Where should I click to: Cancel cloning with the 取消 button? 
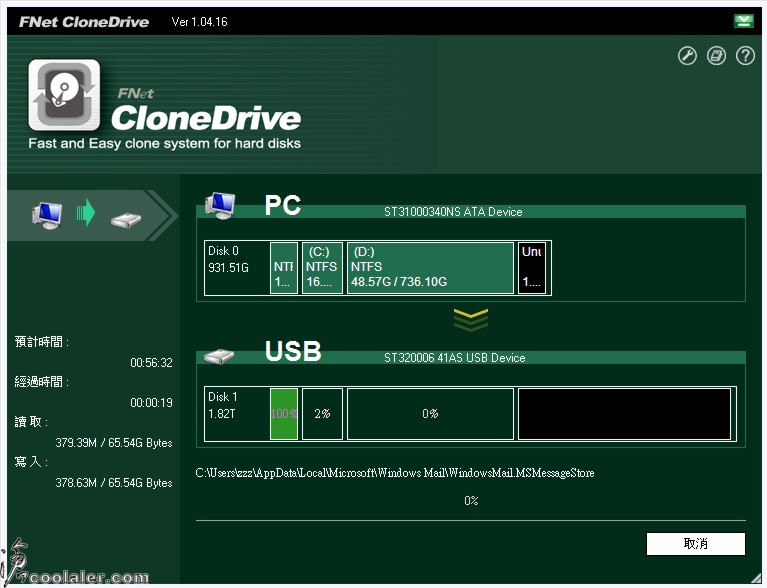coord(696,543)
